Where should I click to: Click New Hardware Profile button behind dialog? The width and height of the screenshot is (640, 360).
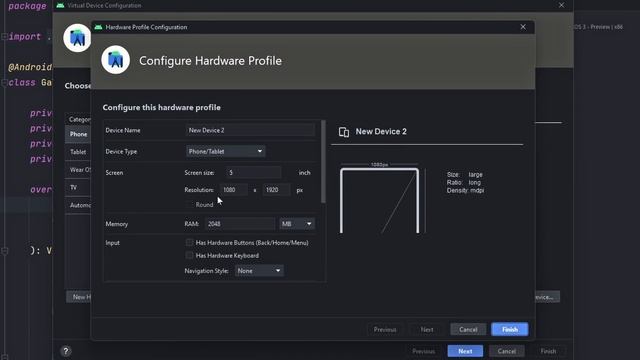79,297
